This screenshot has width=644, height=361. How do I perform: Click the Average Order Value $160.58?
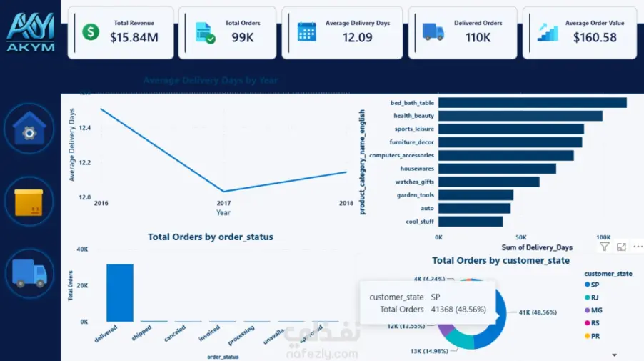click(x=595, y=37)
